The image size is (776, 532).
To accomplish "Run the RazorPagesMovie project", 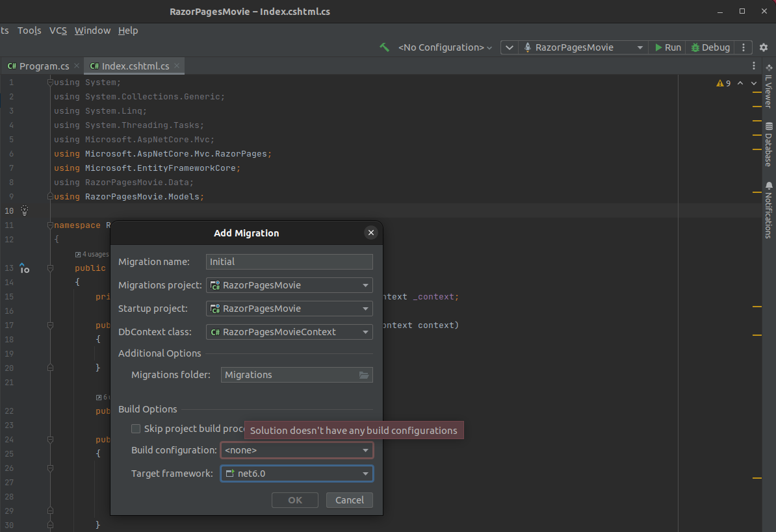I will tap(667, 47).
